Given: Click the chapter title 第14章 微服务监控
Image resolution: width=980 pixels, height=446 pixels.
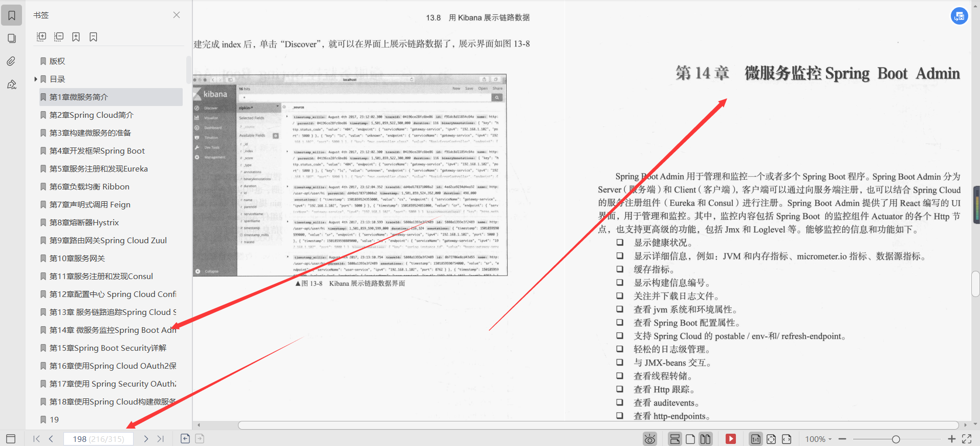Looking at the screenshot, I should [817, 73].
